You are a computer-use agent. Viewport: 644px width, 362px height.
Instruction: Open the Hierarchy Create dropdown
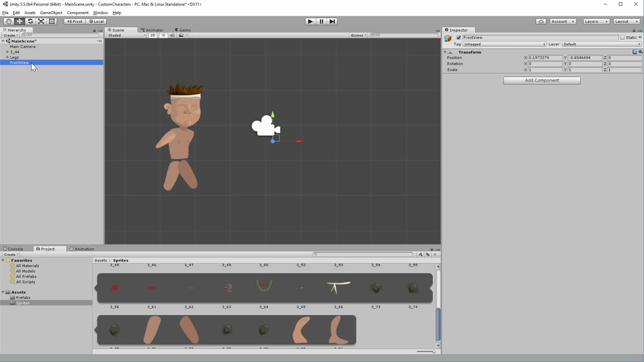pos(10,35)
